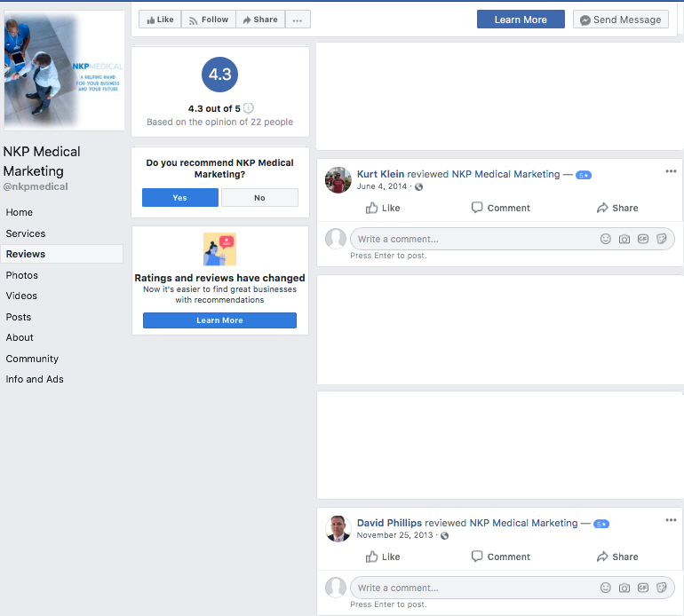Add GIF to David Phillips review comment
The width and height of the screenshot is (684, 616).
[643, 588]
